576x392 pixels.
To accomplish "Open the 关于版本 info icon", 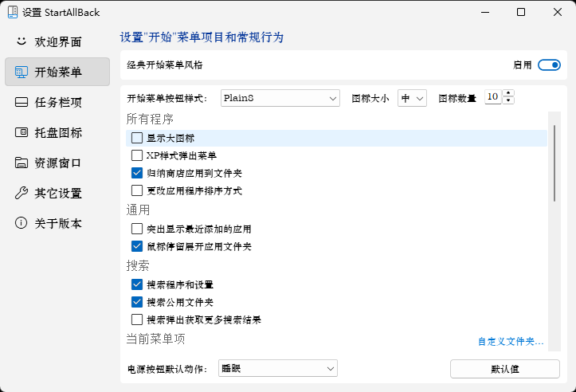I will pyautogui.click(x=21, y=223).
